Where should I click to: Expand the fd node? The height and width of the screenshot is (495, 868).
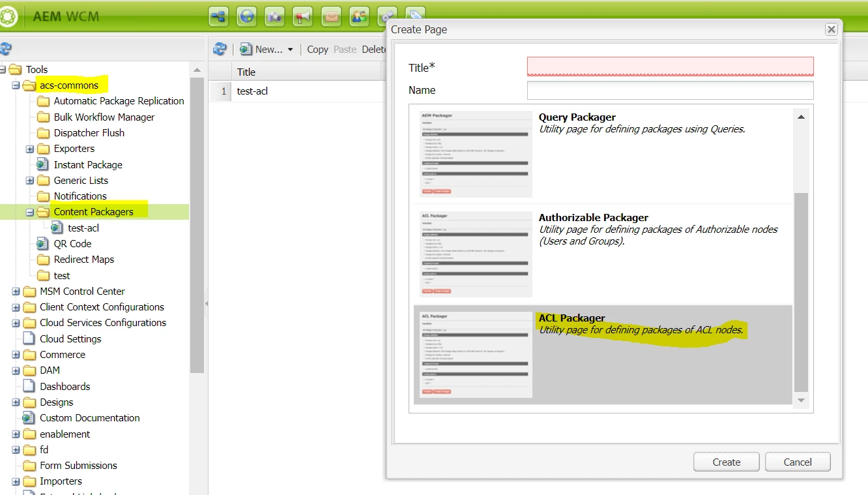click(16, 450)
